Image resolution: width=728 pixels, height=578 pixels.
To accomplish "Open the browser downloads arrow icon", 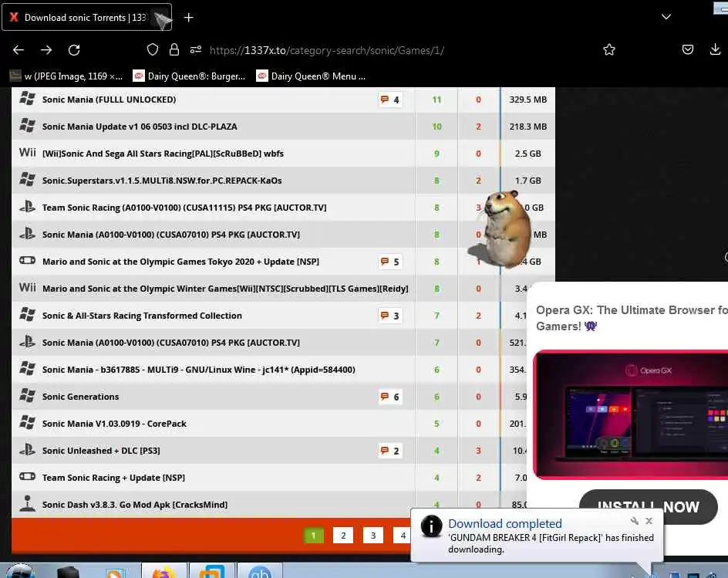I will tap(715, 49).
